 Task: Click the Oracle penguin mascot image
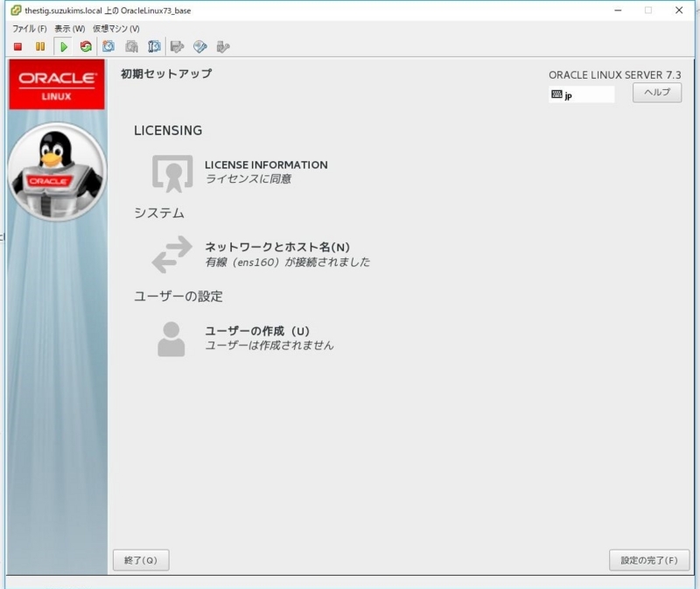coord(57,172)
